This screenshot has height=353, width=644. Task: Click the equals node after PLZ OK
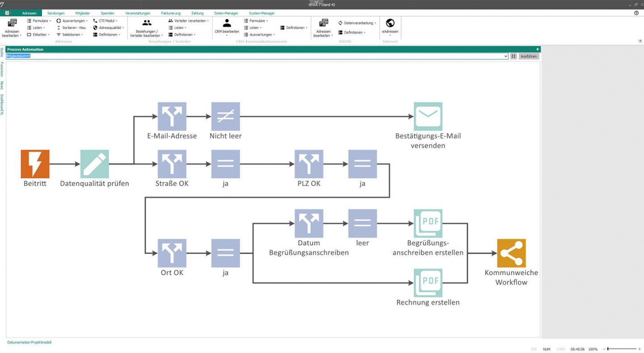tap(362, 164)
